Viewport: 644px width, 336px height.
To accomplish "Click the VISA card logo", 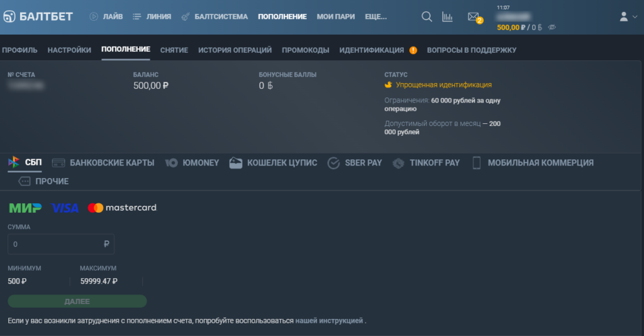I will [x=65, y=208].
